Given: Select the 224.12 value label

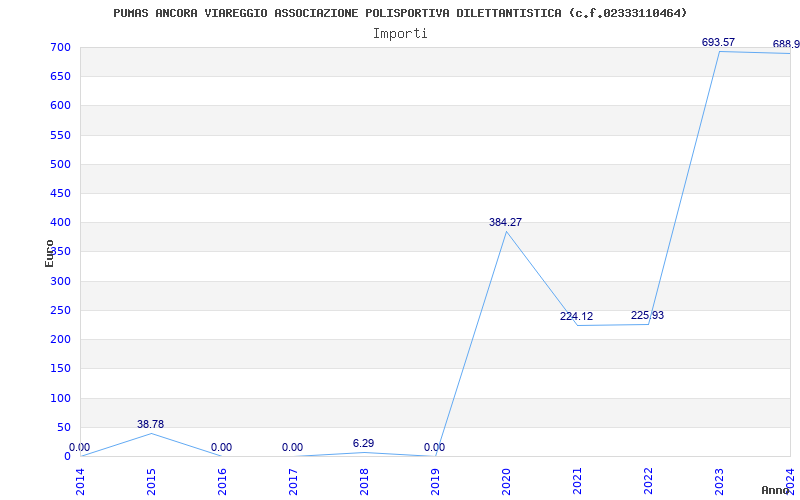Looking at the screenshot, I should (x=576, y=316).
